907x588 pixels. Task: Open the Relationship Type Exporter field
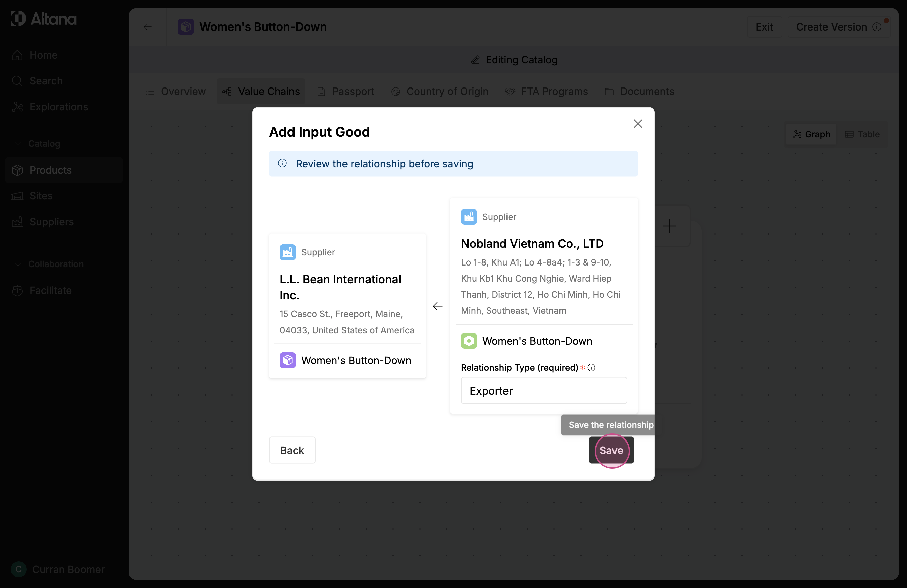543,390
